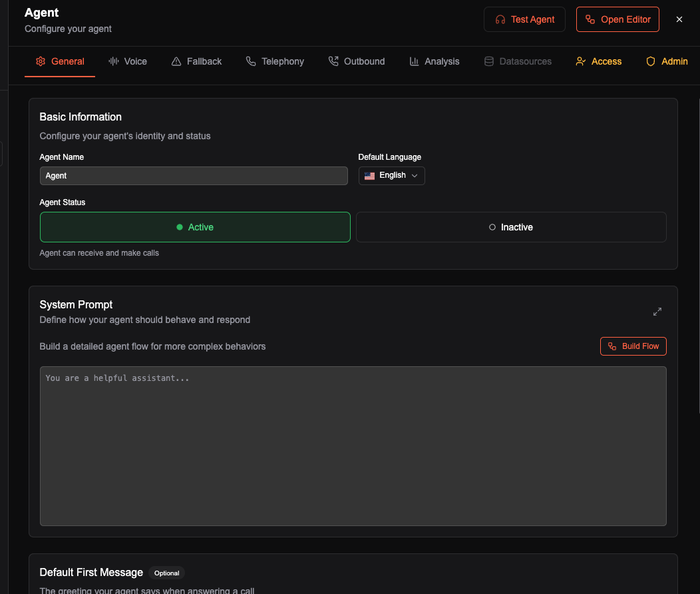Screen dimensions: 700x594
Task: Open the Admin tab
Action: click(x=667, y=61)
